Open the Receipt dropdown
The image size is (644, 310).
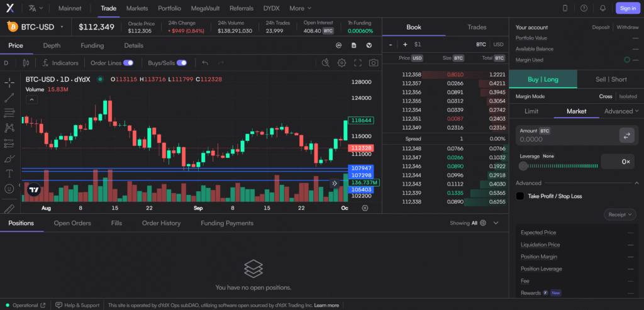619,214
